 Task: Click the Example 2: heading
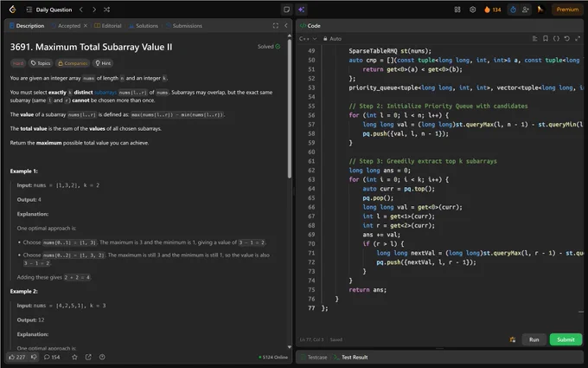24,292
